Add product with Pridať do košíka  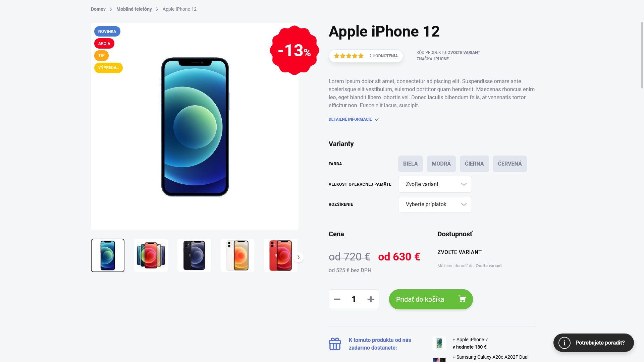tap(431, 299)
